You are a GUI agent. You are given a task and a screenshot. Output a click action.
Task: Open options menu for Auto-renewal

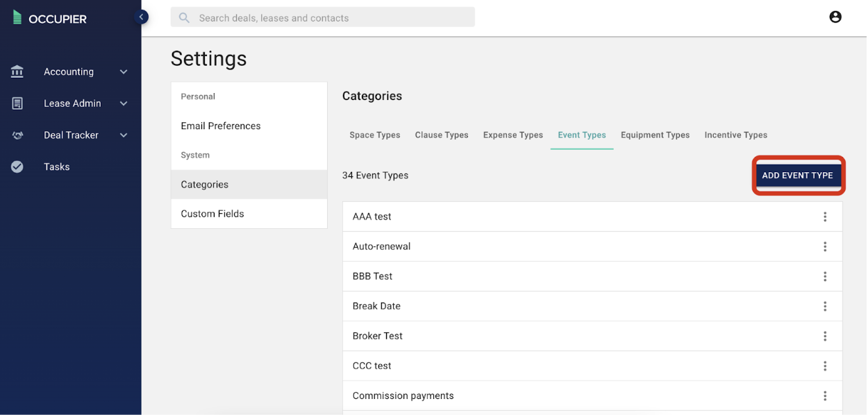pyautogui.click(x=825, y=246)
